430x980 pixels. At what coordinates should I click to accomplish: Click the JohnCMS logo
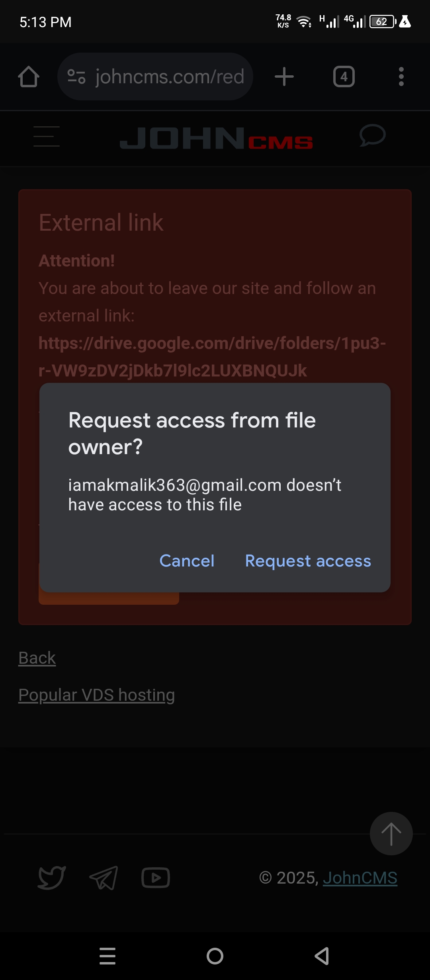pyautogui.click(x=216, y=139)
